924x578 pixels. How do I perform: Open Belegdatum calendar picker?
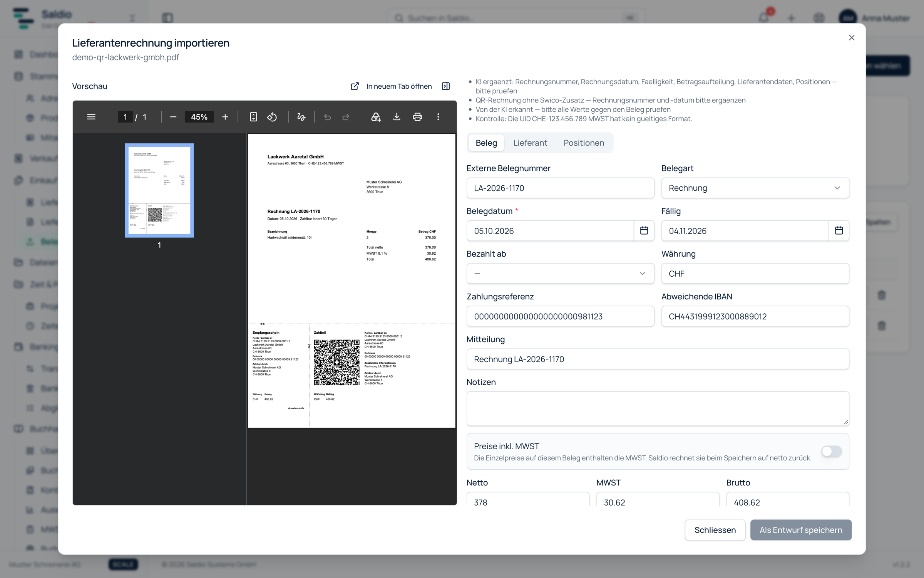click(644, 230)
